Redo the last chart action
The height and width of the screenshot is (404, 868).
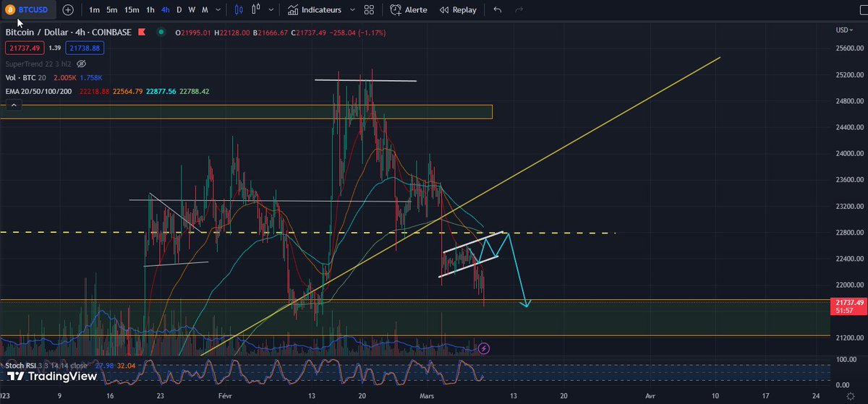click(x=519, y=10)
